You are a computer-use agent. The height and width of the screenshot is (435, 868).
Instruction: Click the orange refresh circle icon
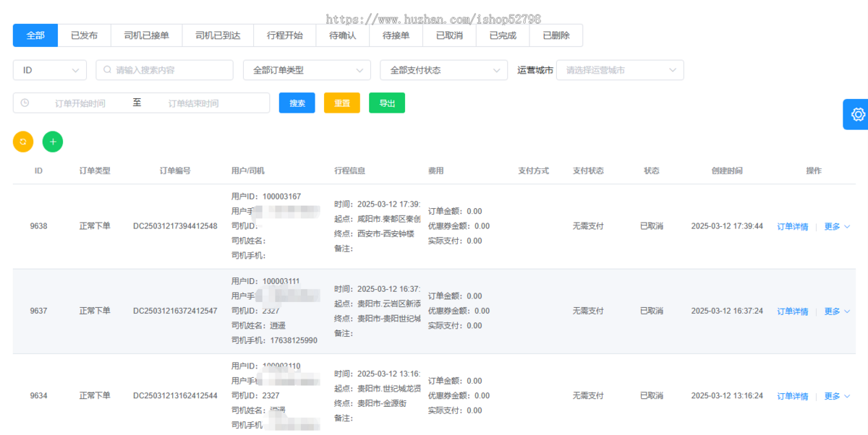coord(23,142)
